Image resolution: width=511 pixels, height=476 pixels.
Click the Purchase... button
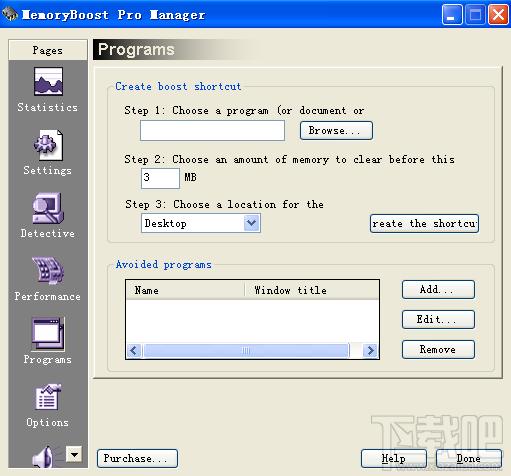coord(137,458)
